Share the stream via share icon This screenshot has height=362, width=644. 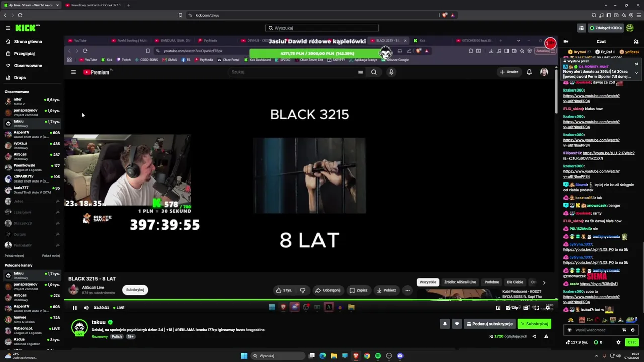click(x=534, y=336)
